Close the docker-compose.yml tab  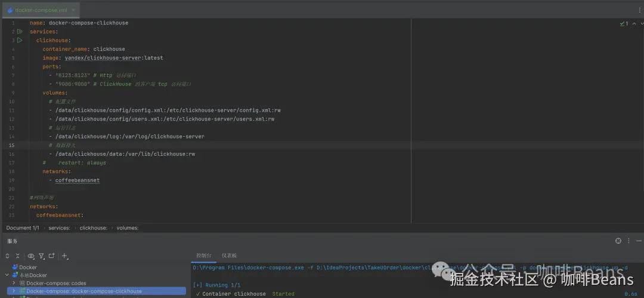pos(73,10)
